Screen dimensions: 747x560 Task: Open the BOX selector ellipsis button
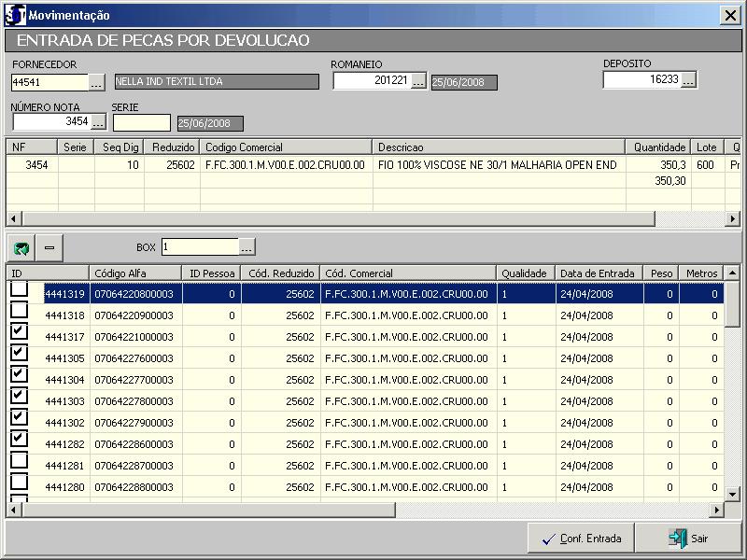point(247,247)
